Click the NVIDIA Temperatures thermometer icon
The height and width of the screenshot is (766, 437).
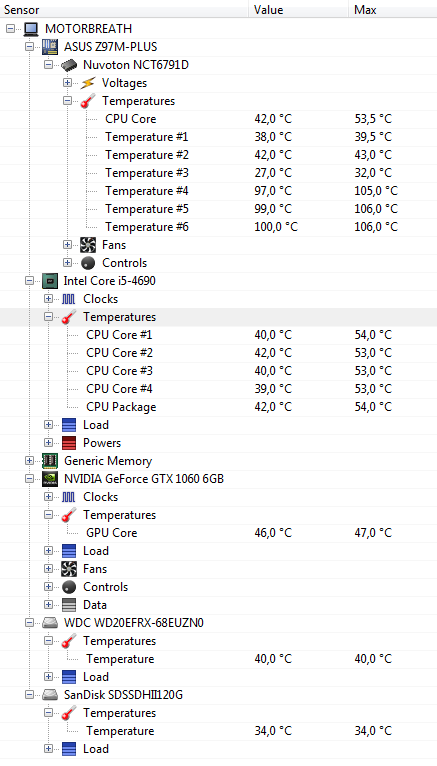pyautogui.click(x=69, y=515)
